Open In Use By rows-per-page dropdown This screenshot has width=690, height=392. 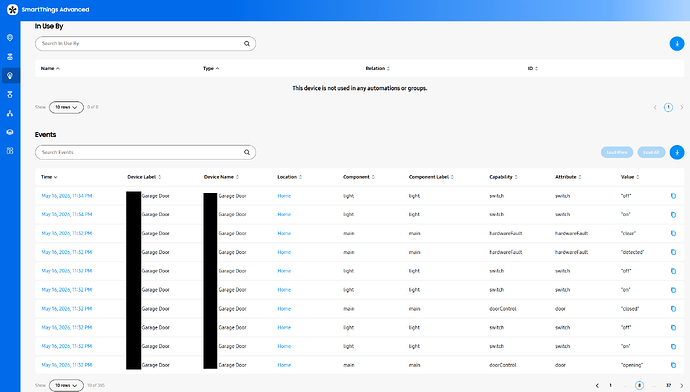[x=66, y=107]
